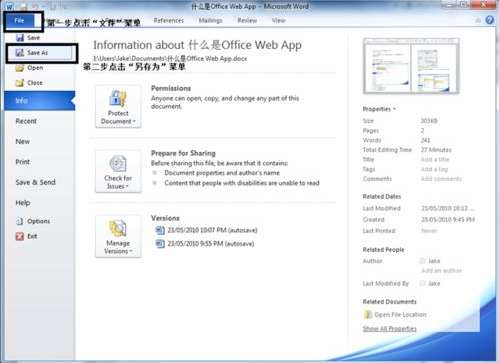Click Open File Location link
The height and width of the screenshot is (363, 499).
point(400,315)
